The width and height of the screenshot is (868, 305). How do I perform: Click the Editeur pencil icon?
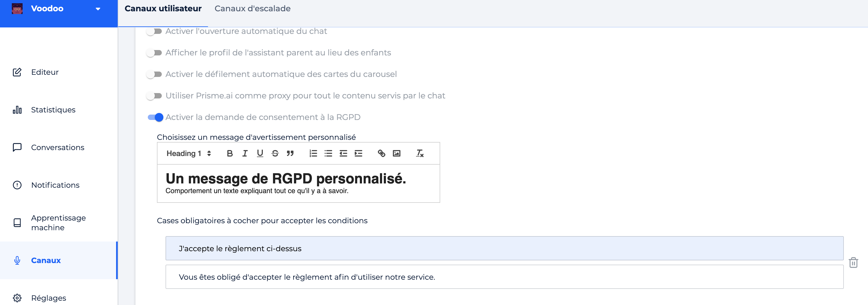pyautogui.click(x=17, y=72)
